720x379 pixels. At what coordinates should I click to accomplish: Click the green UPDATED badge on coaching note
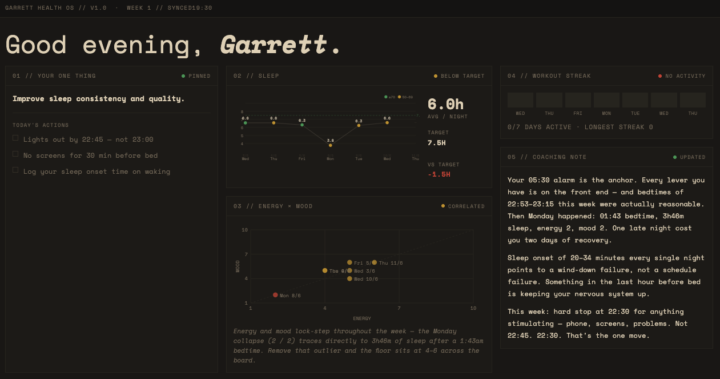point(689,157)
